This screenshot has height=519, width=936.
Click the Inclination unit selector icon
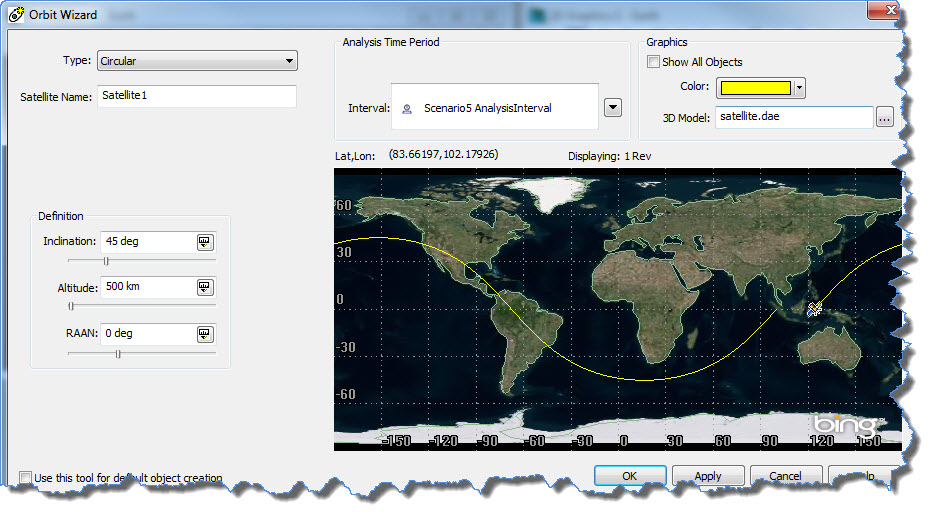pos(204,242)
